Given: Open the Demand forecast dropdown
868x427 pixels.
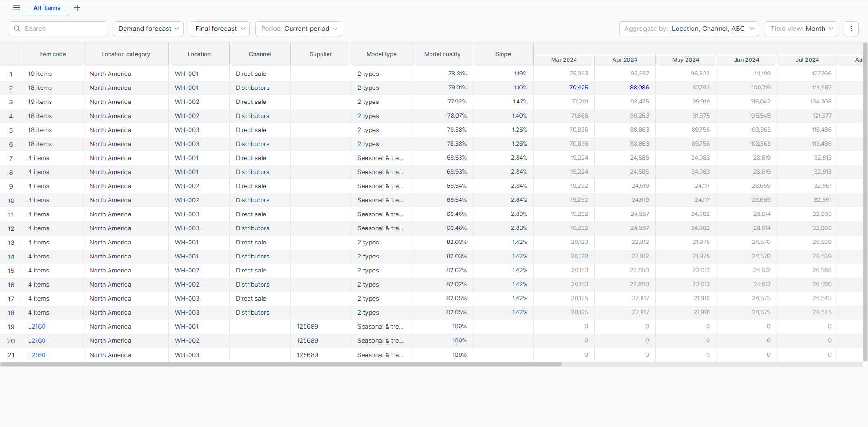Looking at the screenshot, I should click(x=148, y=29).
